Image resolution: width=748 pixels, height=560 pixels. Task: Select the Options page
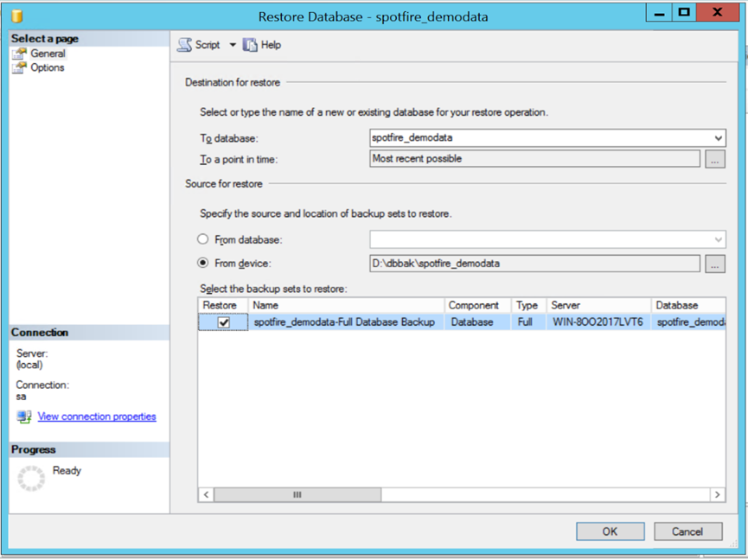pyautogui.click(x=48, y=67)
